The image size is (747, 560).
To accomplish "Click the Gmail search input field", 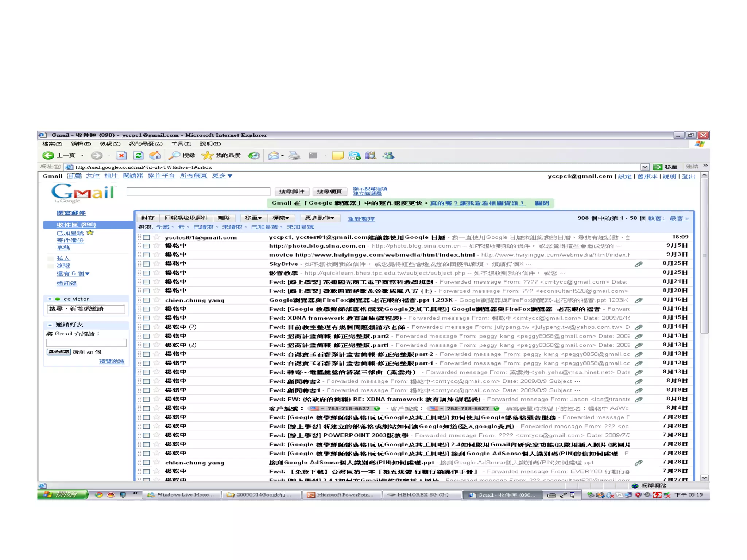I will point(198,191).
